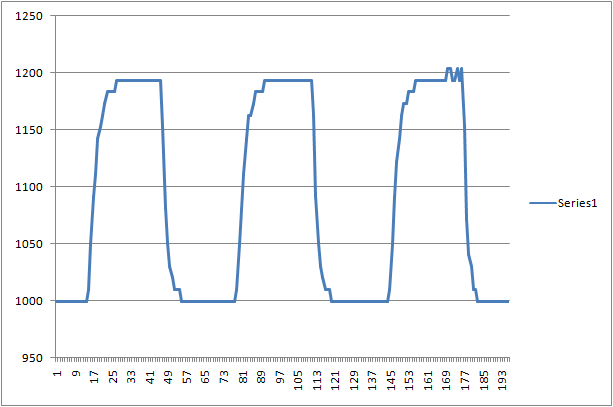Click the first plateau of the blue line
613x407 pixels.
[x=138, y=80]
